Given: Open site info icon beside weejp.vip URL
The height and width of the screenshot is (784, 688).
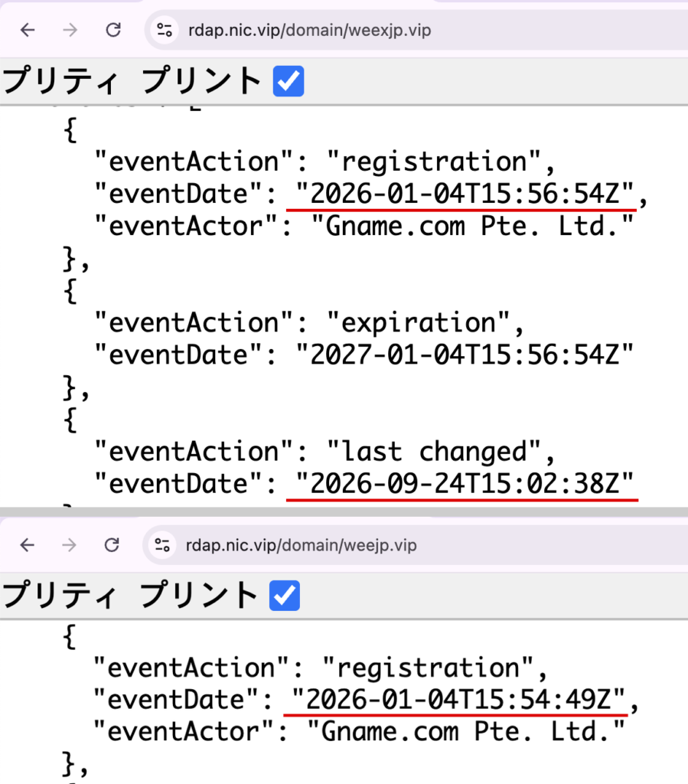Looking at the screenshot, I should [162, 544].
